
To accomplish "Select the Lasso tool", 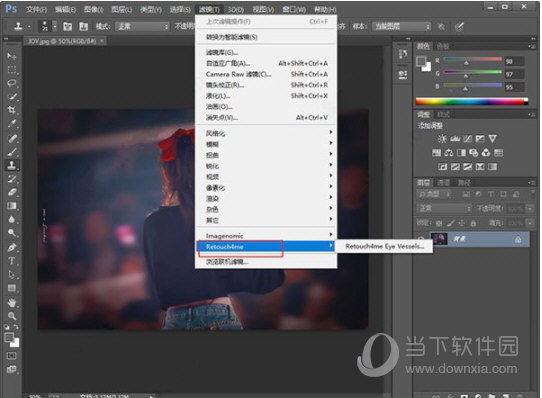I will click(x=12, y=83).
